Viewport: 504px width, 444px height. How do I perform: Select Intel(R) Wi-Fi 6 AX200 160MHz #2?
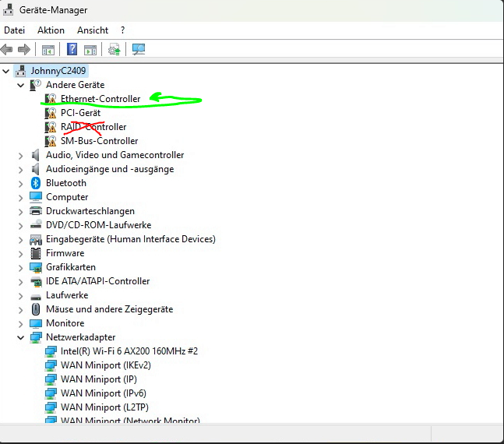click(129, 351)
